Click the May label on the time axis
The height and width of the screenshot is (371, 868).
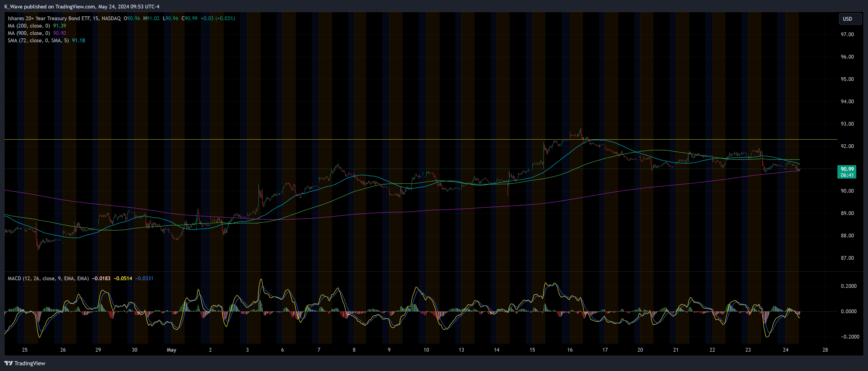(172, 349)
